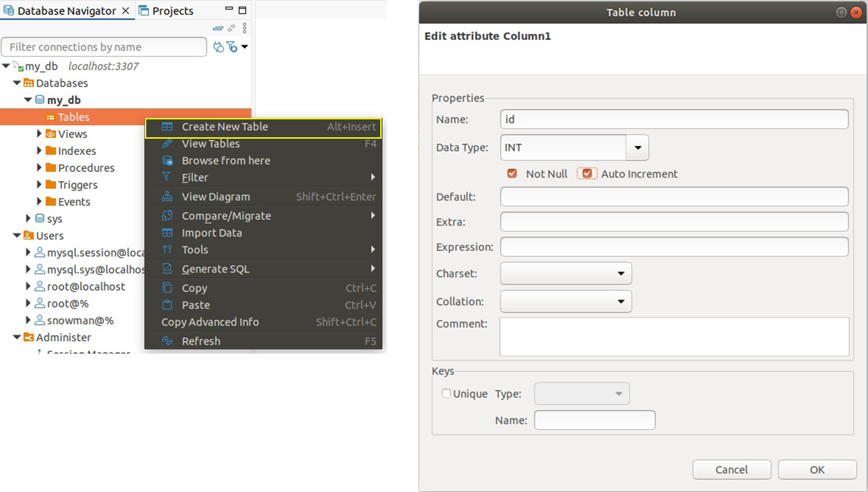
Task: Choose Browse from here menu entry
Action: coord(263,161)
